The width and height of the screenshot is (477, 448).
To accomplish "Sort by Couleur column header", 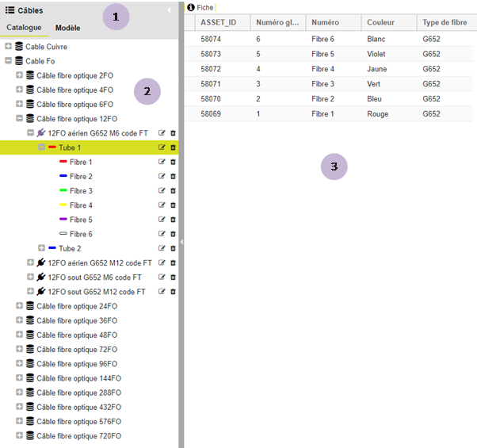I will pos(380,22).
